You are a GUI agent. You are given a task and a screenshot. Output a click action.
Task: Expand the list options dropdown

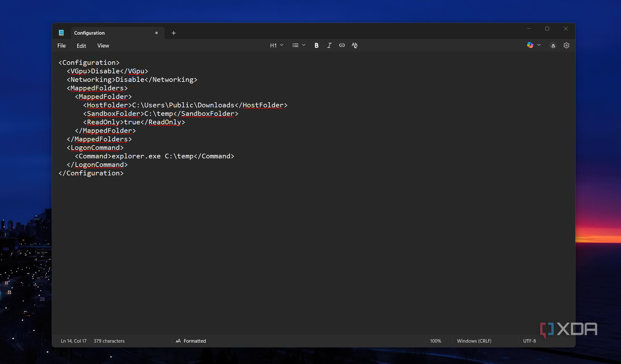coord(304,45)
